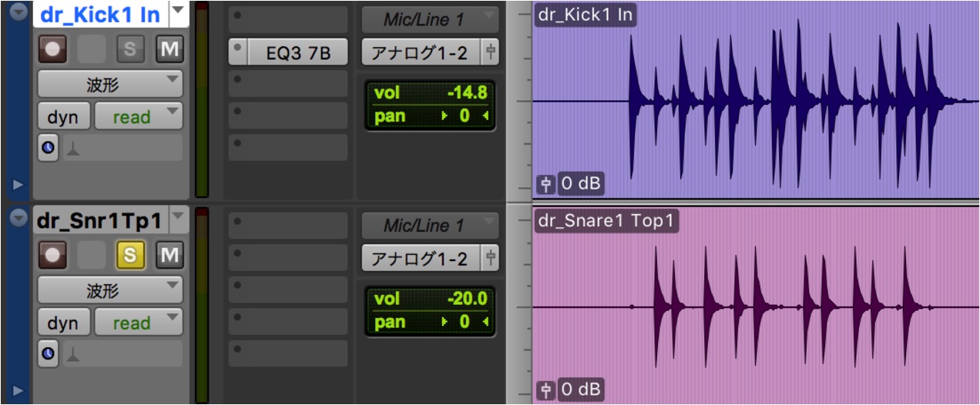
Task: Unsolo the dr_Snr1Tp1 track
Action: click(x=130, y=256)
